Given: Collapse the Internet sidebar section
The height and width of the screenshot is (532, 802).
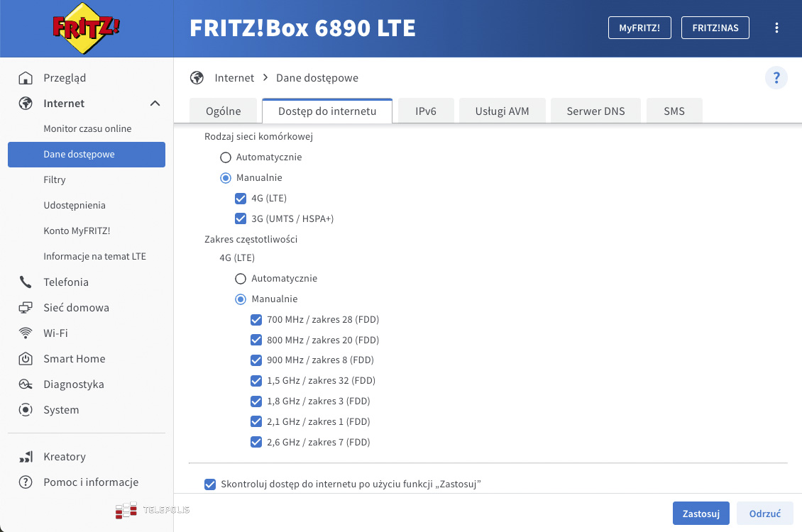Looking at the screenshot, I should pyautogui.click(x=155, y=104).
